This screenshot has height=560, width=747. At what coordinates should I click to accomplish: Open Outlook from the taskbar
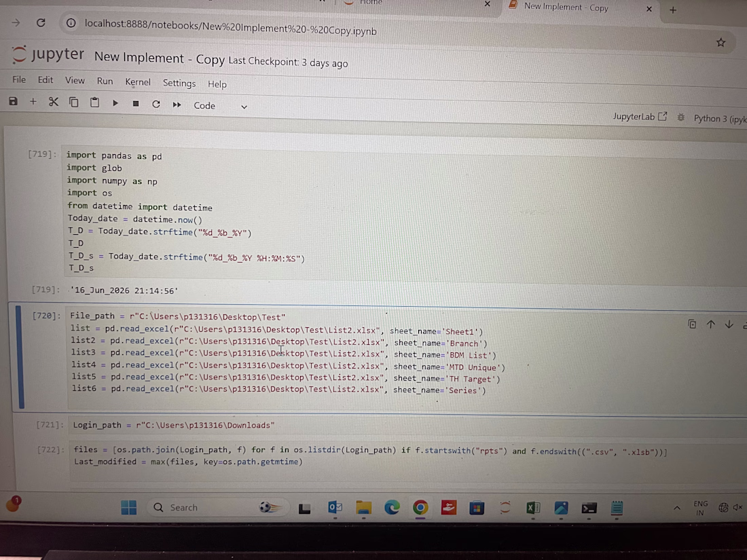point(335,508)
